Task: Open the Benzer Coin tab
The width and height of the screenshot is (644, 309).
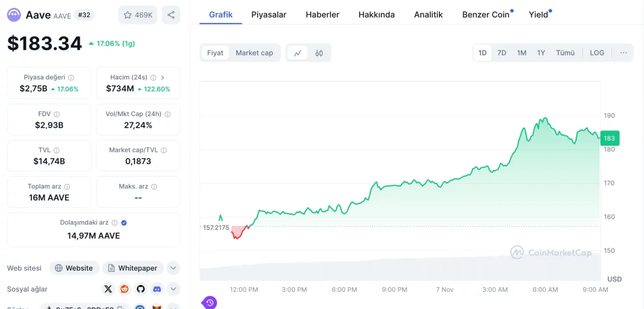Action: coord(486,15)
